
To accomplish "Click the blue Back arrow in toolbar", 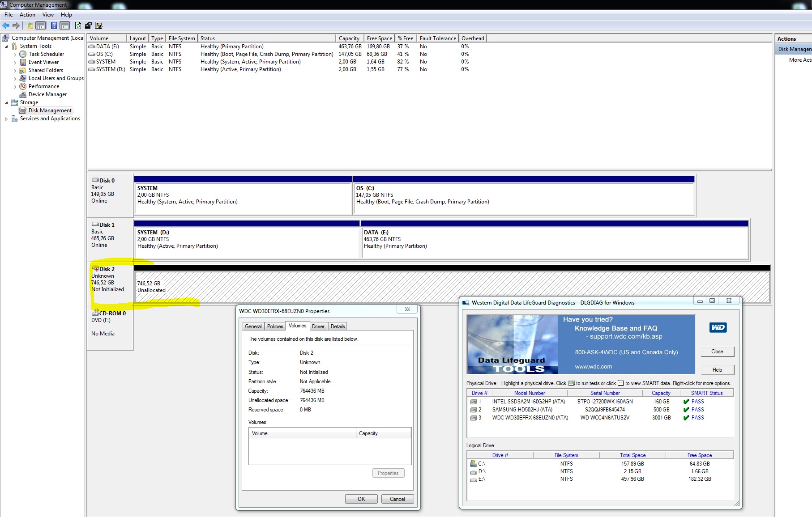I will tap(6, 25).
